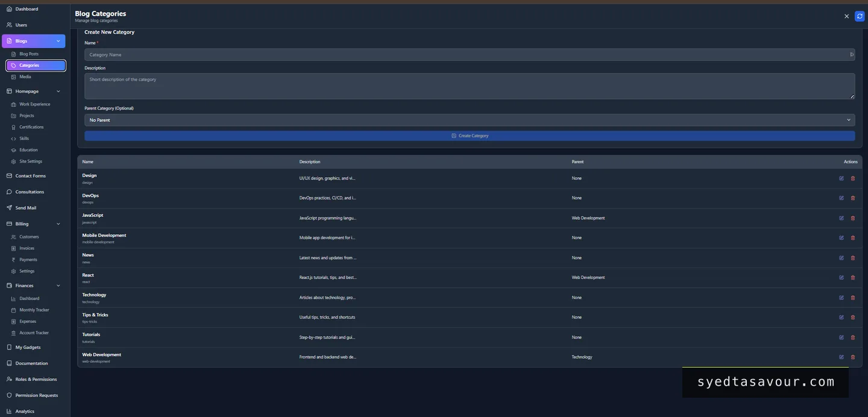Screen dimensions: 868x417
Task: Click the Description column header
Action: coord(310,162)
